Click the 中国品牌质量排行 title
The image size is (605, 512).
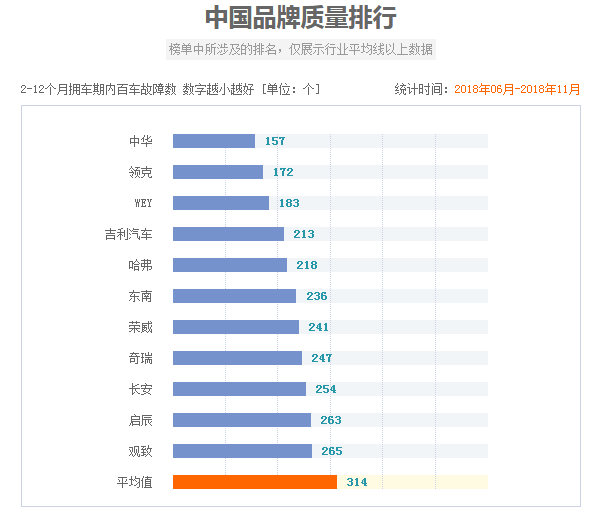[301, 18]
